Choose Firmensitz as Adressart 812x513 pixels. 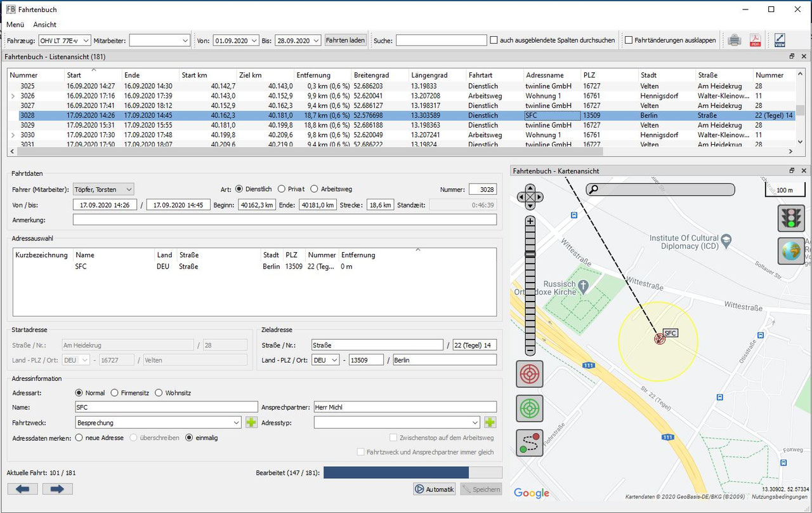point(115,393)
